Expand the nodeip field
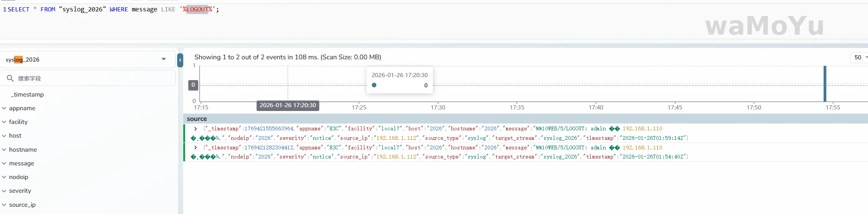 (x=4, y=177)
